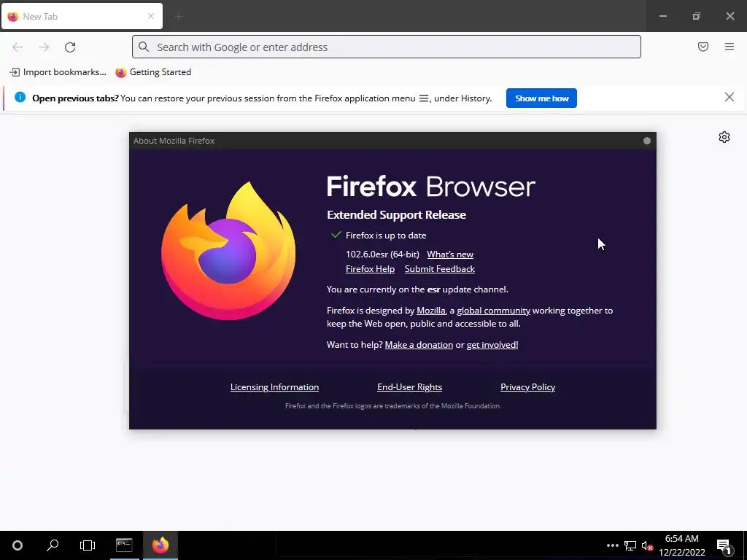Open the What's new link

[x=450, y=254]
